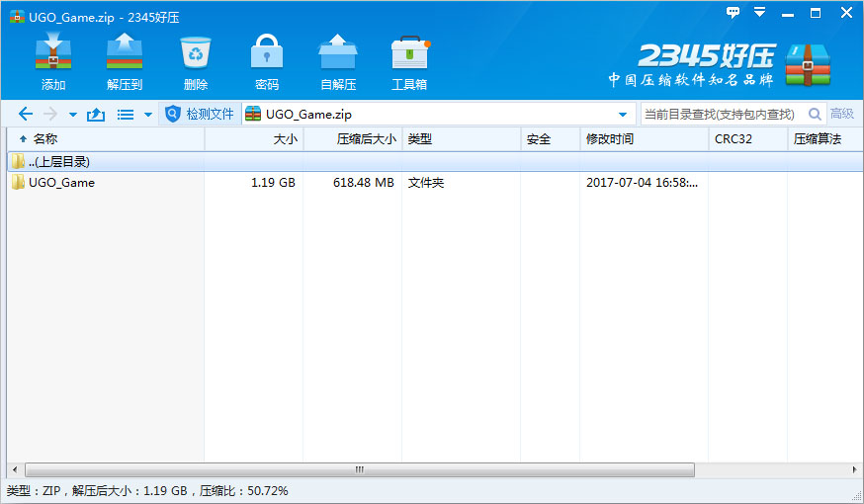This screenshot has width=864, height=504.
Task: Sort by CRC32 column header
Action: pyautogui.click(x=747, y=138)
